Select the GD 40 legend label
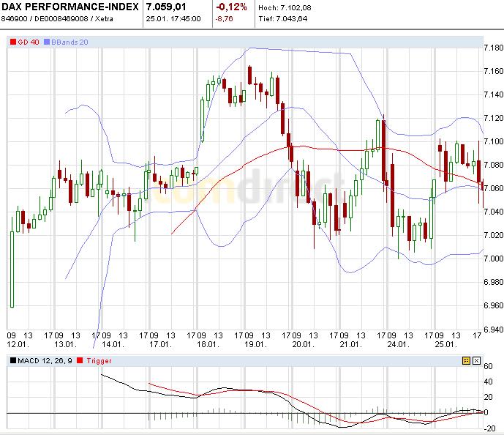The height and width of the screenshot is (435, 504). [x=29, y=42]
